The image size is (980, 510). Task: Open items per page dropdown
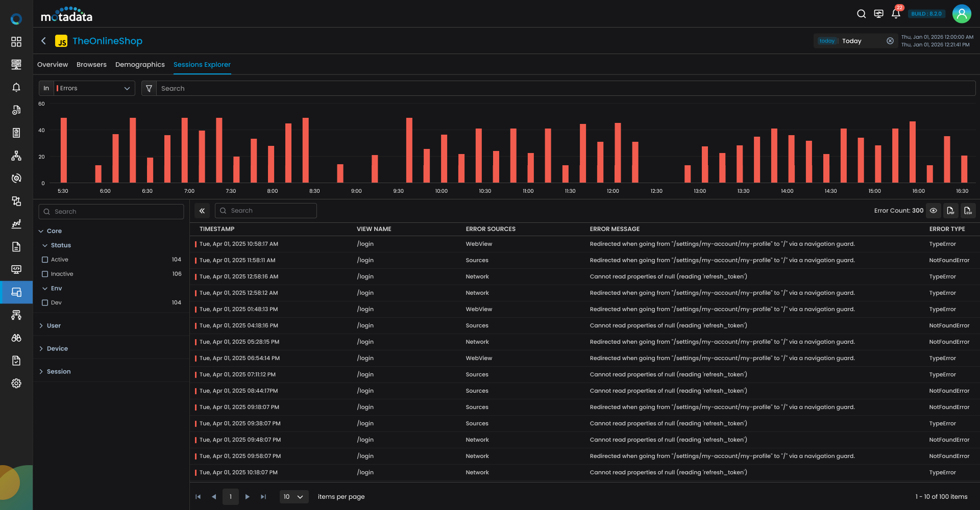point(294,497)
